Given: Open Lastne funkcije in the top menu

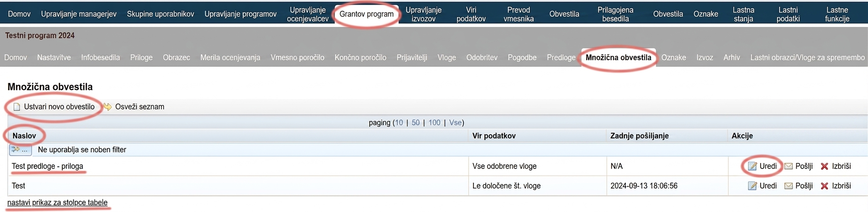Looking at the screenshot, I should tap(837, 14).
